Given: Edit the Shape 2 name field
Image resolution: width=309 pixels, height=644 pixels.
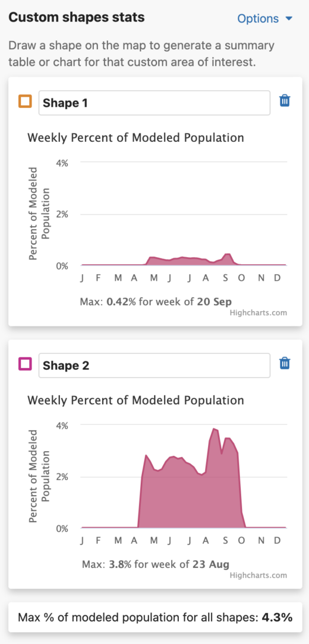Looking at the screenshot, I should [x=154, y=365].
